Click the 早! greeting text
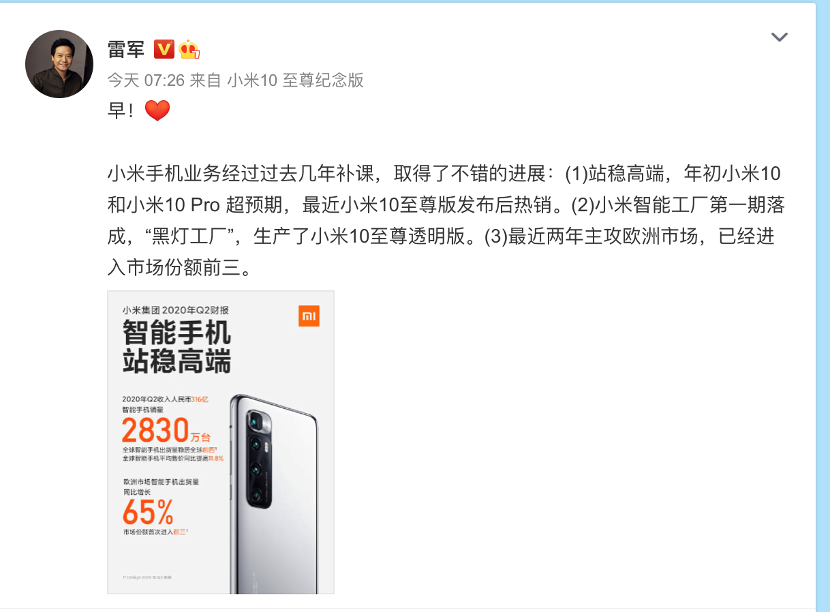 121,110
